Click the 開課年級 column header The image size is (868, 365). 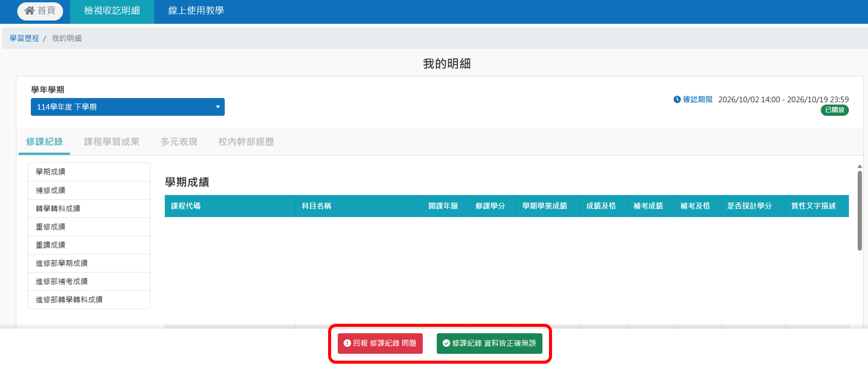[x=446, y=206]
